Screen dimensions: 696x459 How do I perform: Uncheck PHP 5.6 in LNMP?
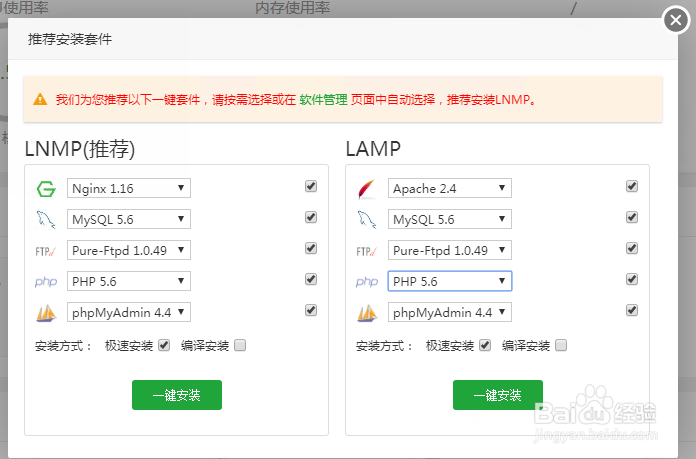tap(311, 279)
